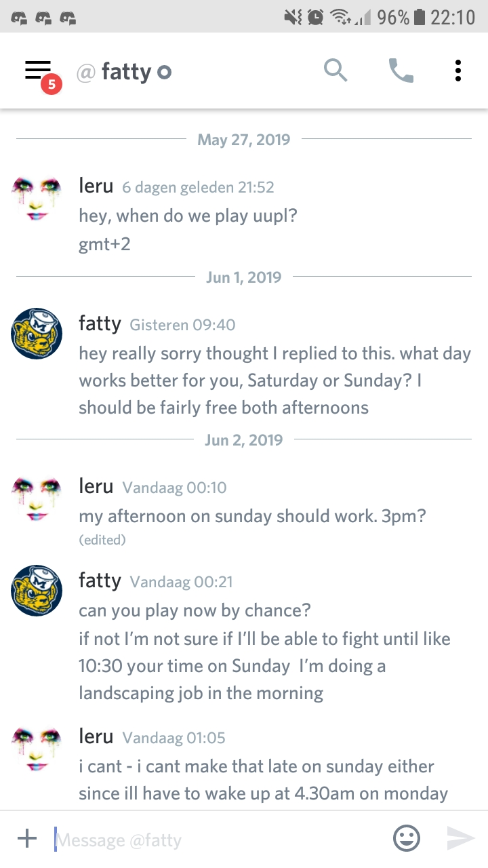Tap the plus attachment button
This screenshot has width=488, height=868.
(27, 839)
